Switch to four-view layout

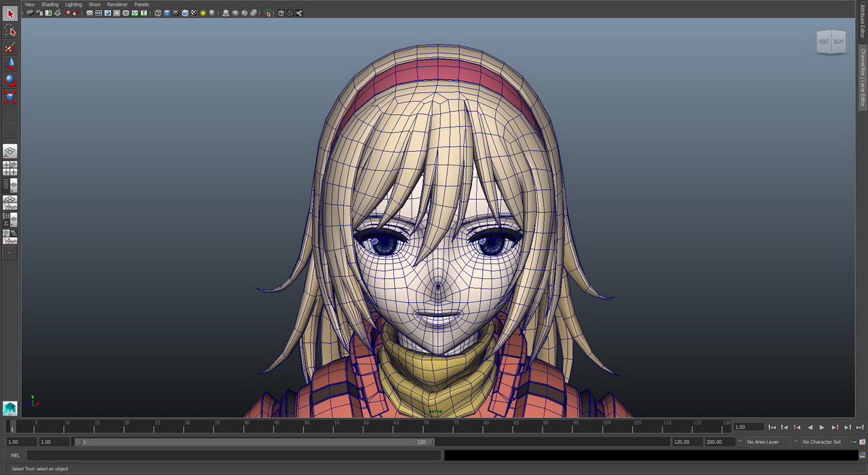click(x=10, y=168)
